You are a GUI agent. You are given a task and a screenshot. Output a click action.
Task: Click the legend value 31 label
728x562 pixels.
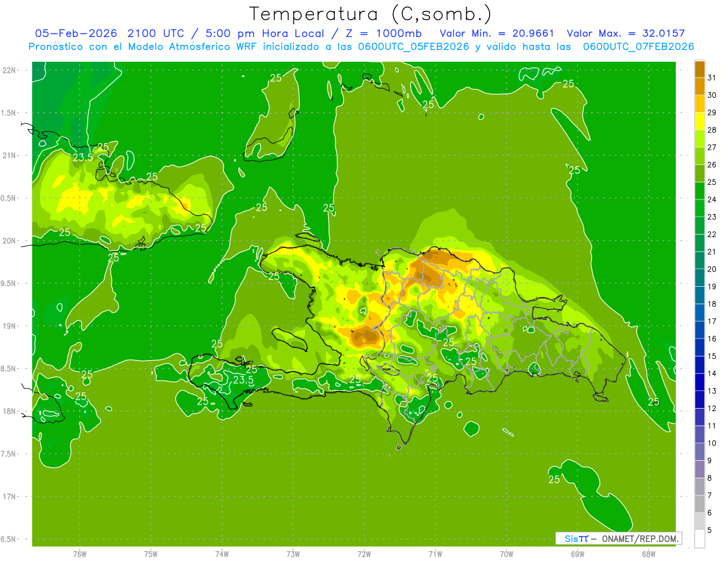tap(712, 78)
